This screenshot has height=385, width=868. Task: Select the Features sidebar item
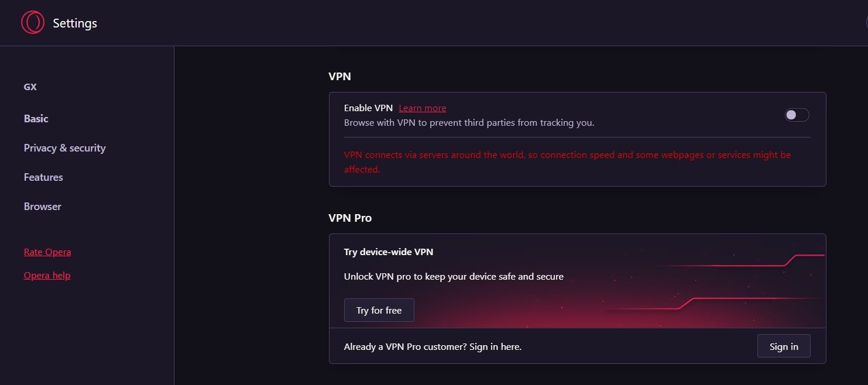43,177
